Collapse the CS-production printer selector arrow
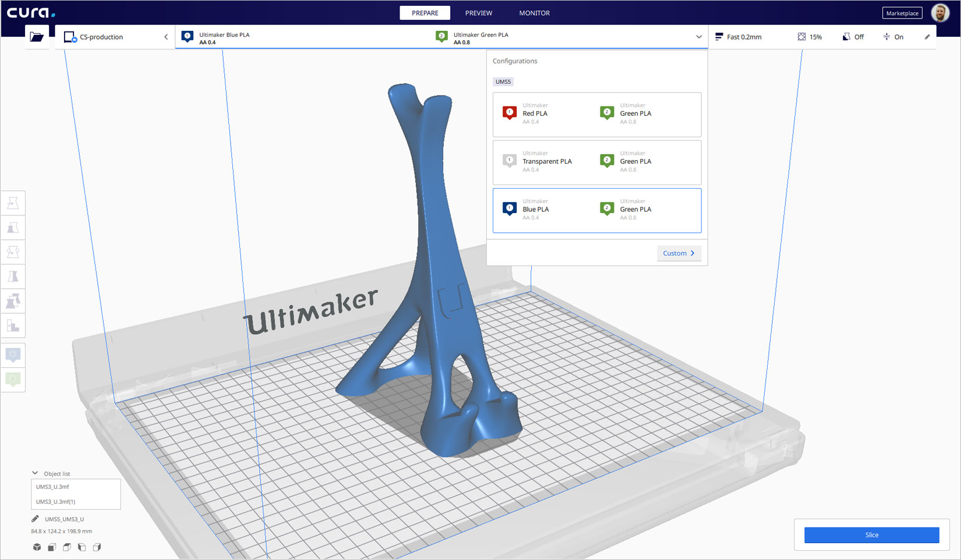This screenshot has width=961, height=560. coord(166,37)
